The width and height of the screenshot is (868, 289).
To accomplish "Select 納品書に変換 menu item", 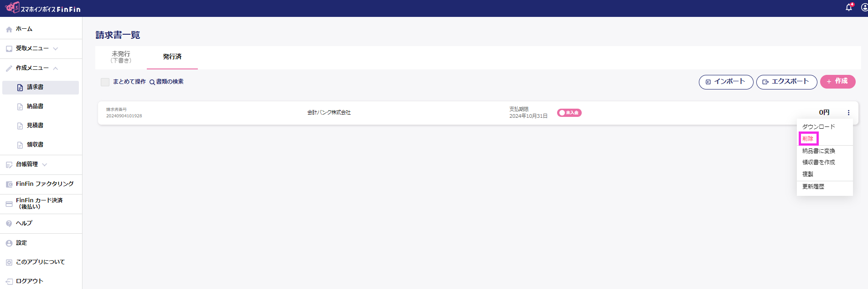I will pos(818,151).
